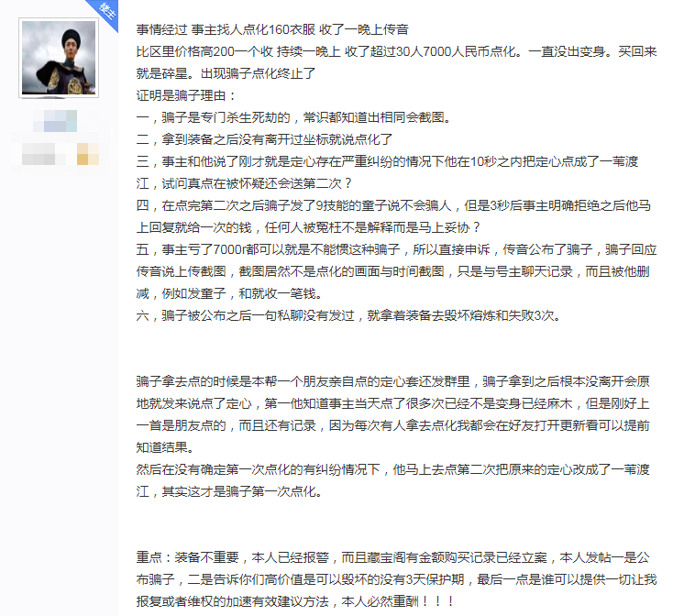This screenshot has height=616, width=673.
Task: Click the paragraph starting 骗子拿去点的时候
Action: (392, 414)
